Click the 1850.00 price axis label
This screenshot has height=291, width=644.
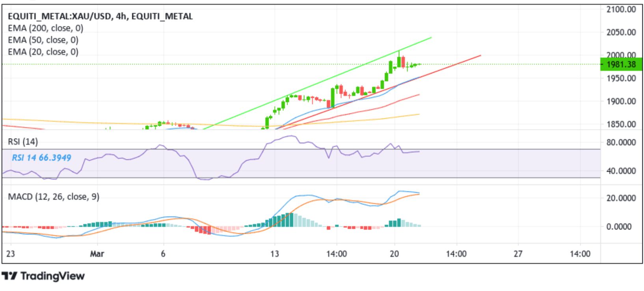tap(621, 124)
